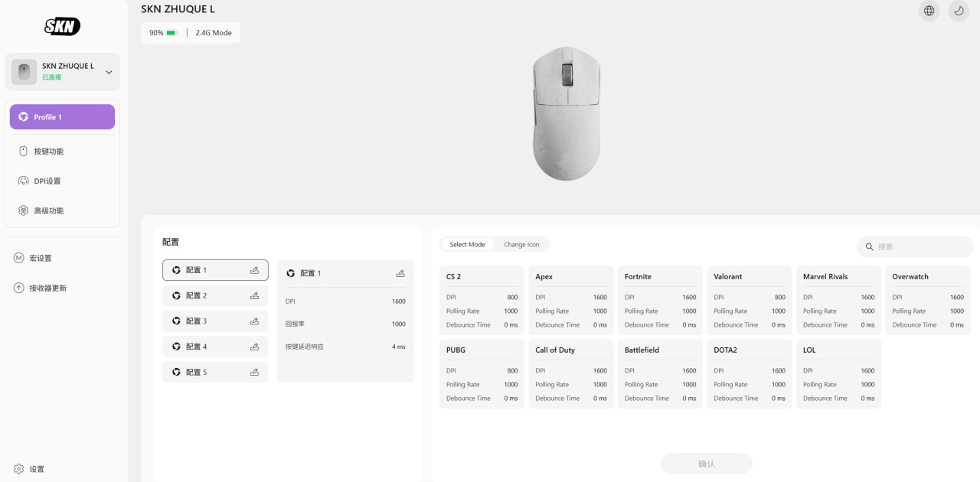Click the M icon beside 宏设置
This screenshot has height=482, width=980.
19,258
